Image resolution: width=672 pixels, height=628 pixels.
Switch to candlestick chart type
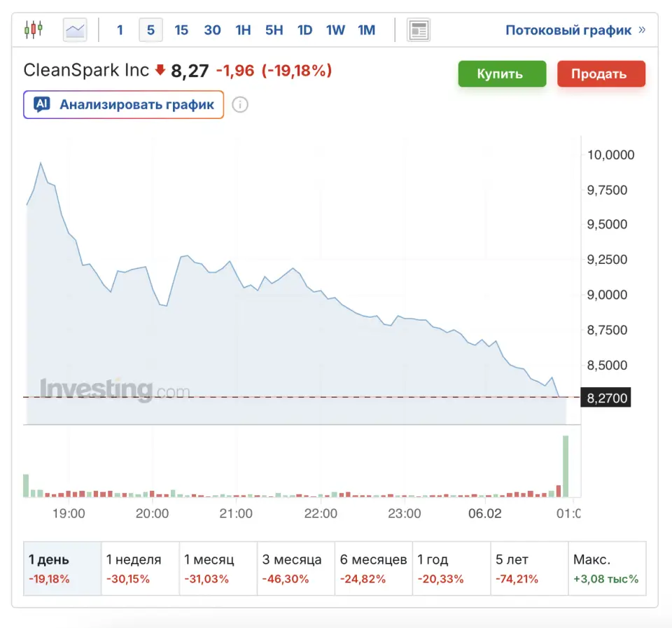(33, 29)
